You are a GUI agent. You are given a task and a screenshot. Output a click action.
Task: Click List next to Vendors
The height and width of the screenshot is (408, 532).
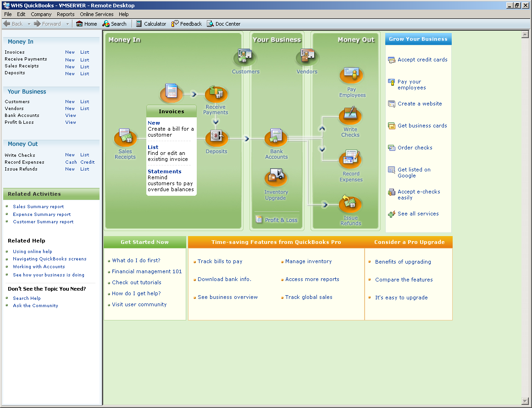(85, 109)
